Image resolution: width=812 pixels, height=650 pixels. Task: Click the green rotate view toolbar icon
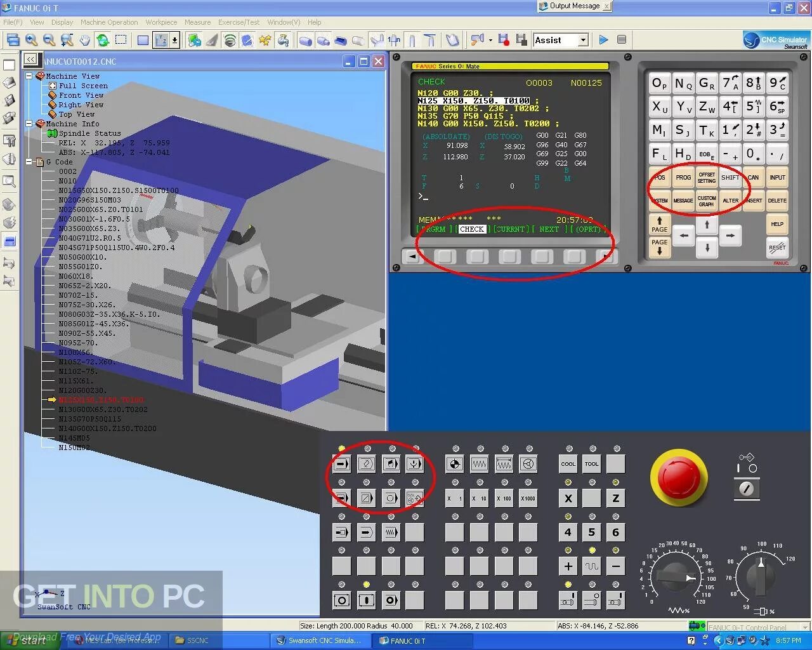103,40
